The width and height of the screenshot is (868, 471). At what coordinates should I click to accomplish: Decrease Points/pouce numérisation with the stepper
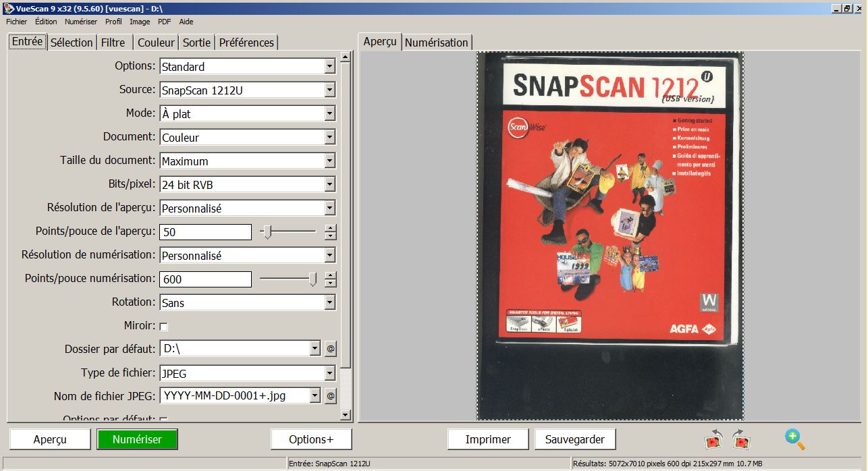tap(330, 283)
